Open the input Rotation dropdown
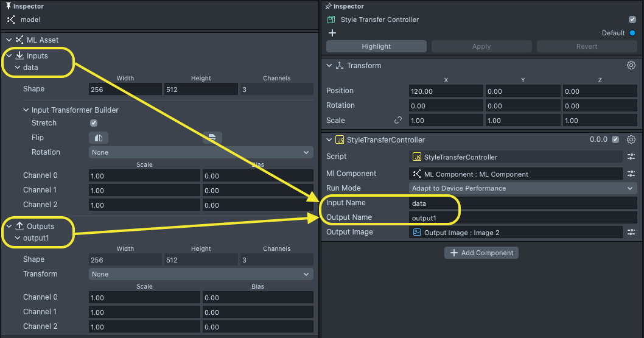Viewport: 644px width, 338px height. [201, 152]
